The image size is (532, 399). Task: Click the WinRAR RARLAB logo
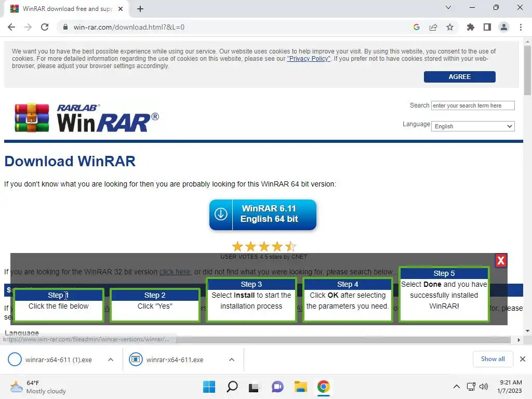pyautogui.click(x=87, y=118)
